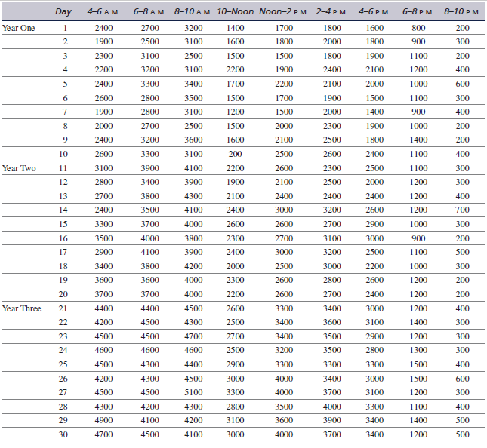Click Day 10's 10–Noon value 200
The width and height of the screenshot is (487, 448).
pyautogui.click(x=235, y=154)
